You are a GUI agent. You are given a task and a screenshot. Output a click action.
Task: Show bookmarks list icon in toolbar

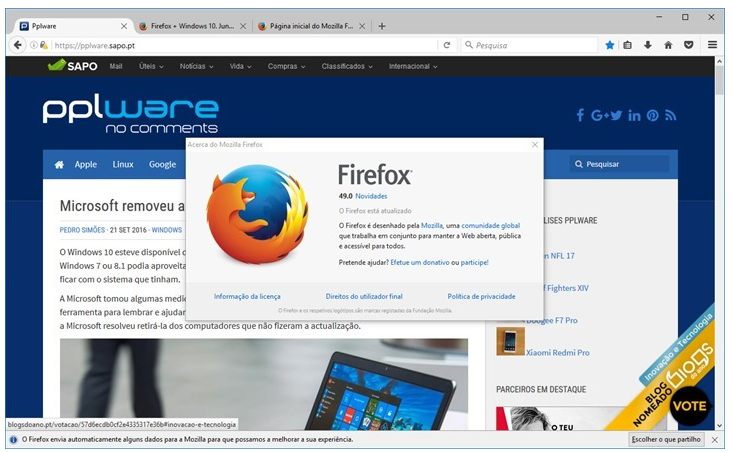(x=627, y=45)
